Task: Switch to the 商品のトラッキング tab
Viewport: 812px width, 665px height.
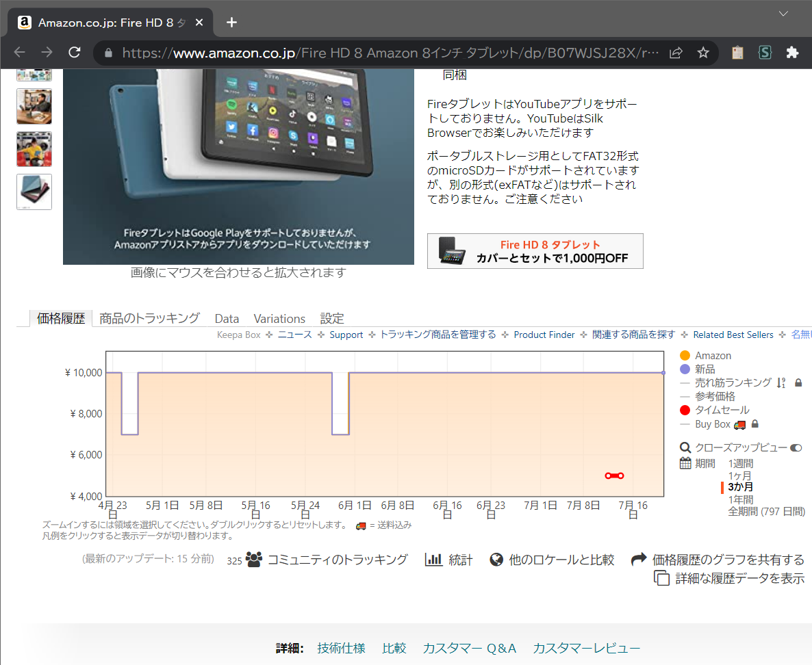Action: (x=149, y=318)
